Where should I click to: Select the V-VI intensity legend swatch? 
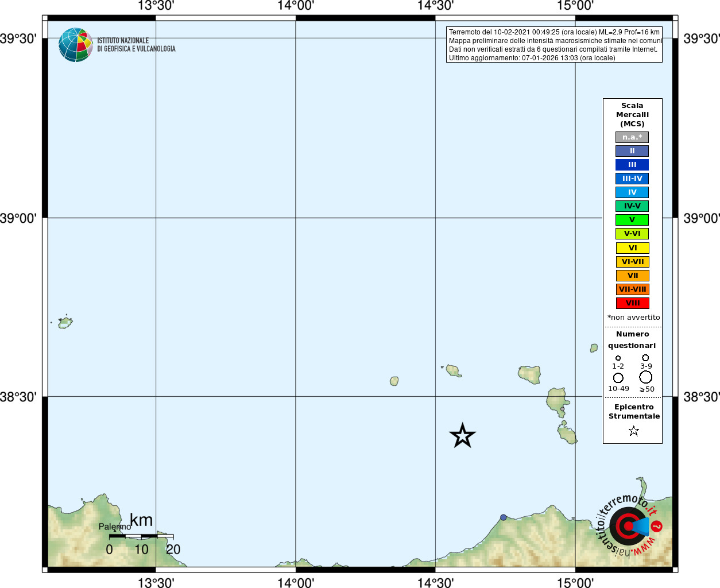pyautogui.click(x=632, y=234)
